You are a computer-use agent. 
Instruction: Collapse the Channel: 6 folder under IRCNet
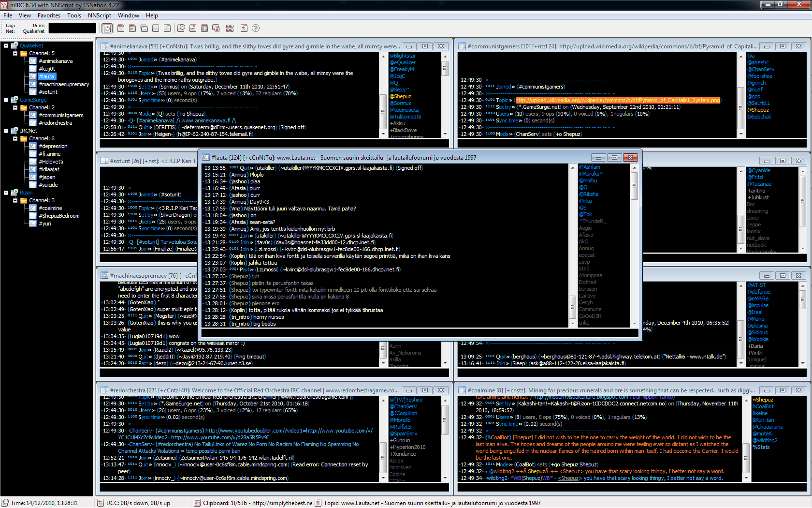pyautogui.click(x=15, y=138)
